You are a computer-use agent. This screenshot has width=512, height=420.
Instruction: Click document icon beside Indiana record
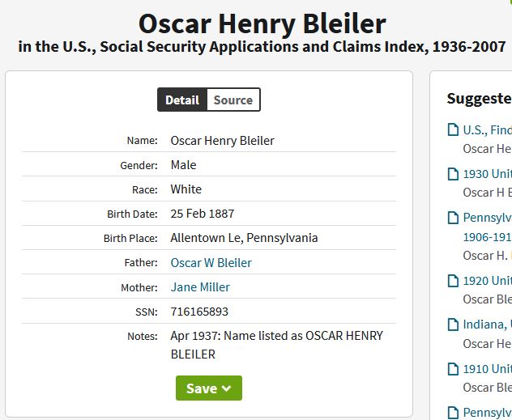click(x=454, y=325)
